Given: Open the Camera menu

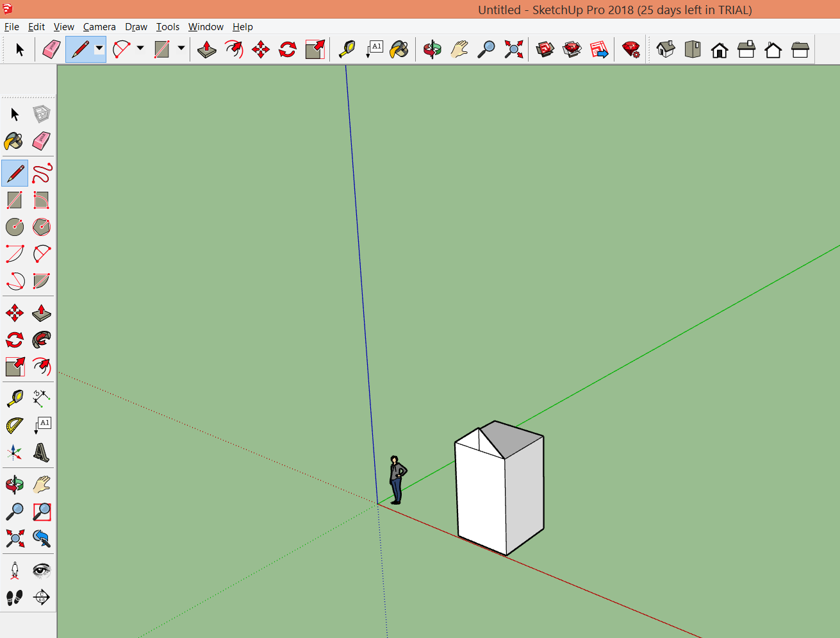Looking at the screenshot, I should click(x=99, y=26).
